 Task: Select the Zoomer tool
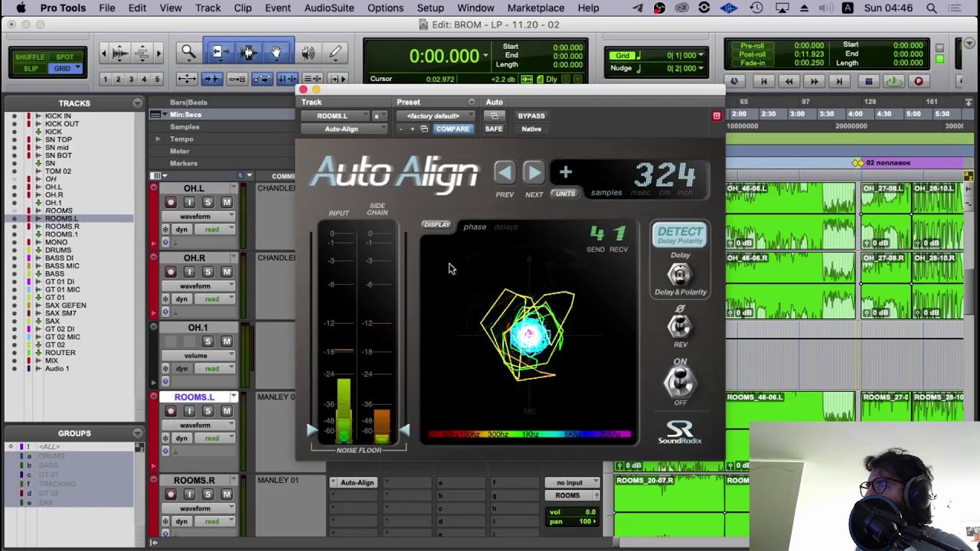pyautogui.click(x=188, y=53)
